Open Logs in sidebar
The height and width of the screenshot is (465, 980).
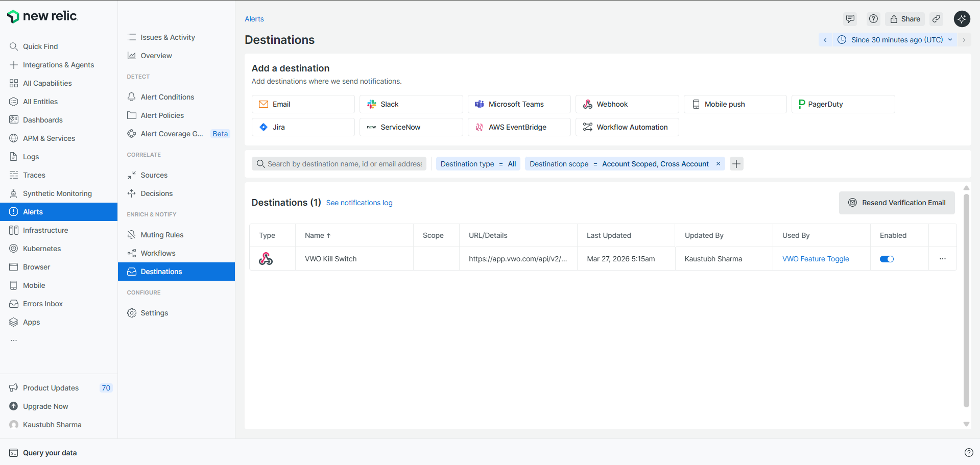[59, 157]
